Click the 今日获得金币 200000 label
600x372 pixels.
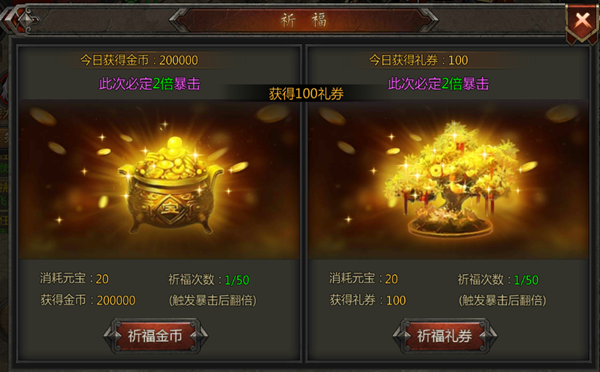139,60
